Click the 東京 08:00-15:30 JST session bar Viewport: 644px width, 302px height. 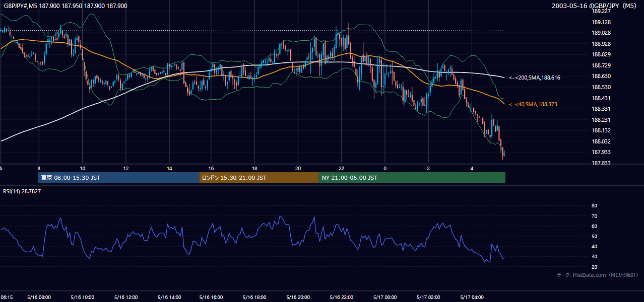click(x=118, y=178)
